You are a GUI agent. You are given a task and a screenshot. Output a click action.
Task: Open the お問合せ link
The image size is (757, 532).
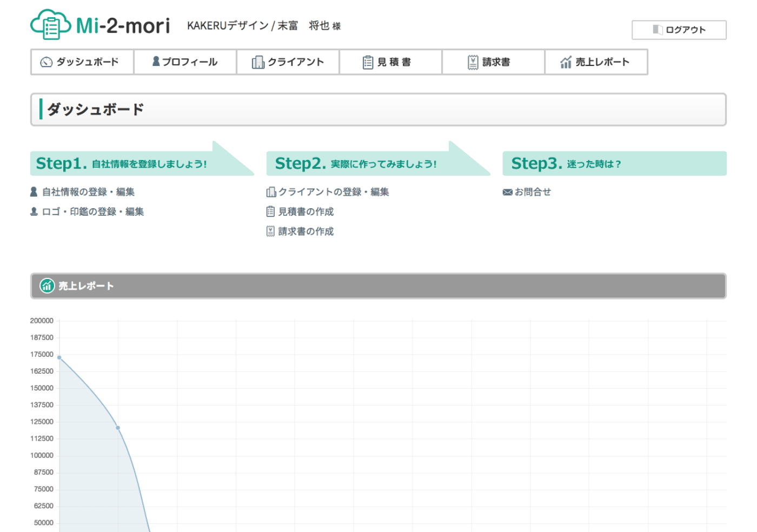pos(533,192)
